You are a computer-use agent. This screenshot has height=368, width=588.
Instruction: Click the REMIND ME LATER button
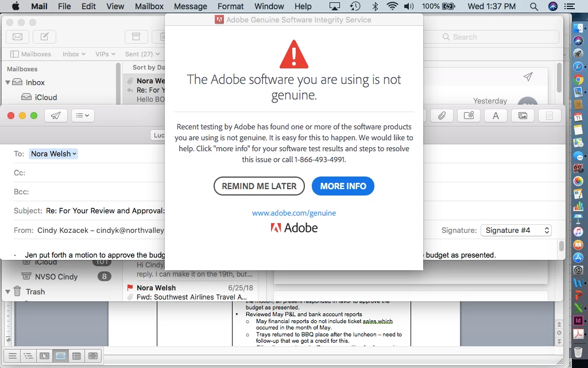click(259, 186)
